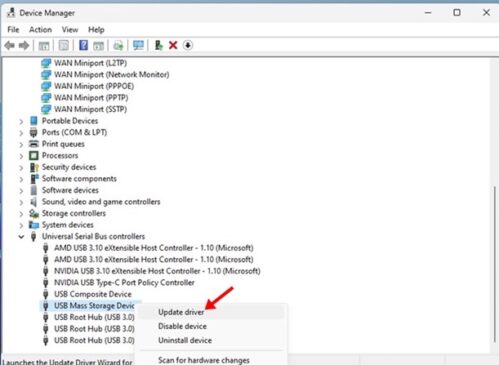The width and height of the screenshot is (499, 365).
Task: Expand Sound, video and game controllers node
Action: tap(21, 202)
